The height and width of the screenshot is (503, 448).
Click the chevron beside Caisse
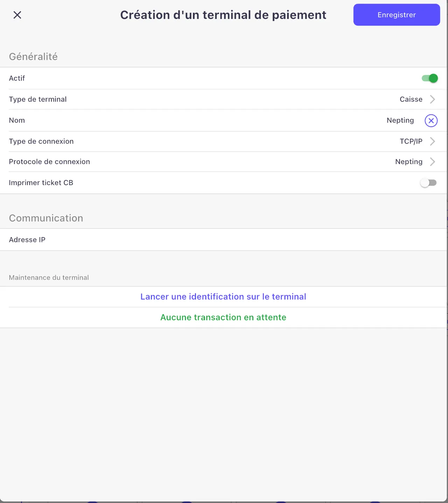[x=433, y=99]
